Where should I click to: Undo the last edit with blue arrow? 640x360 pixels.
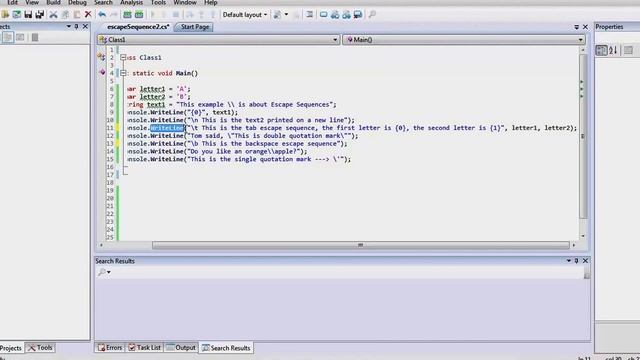coord(102,15)
